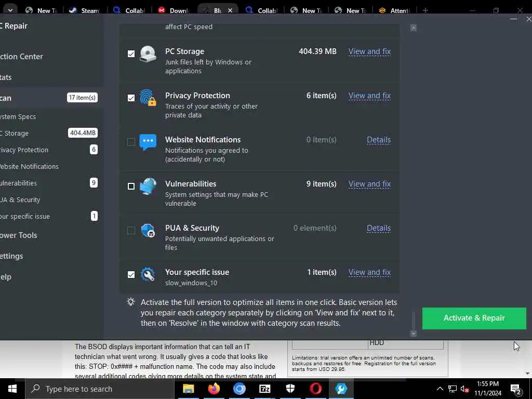Click the blue circular browser taskbar icon

click(239, 389)
